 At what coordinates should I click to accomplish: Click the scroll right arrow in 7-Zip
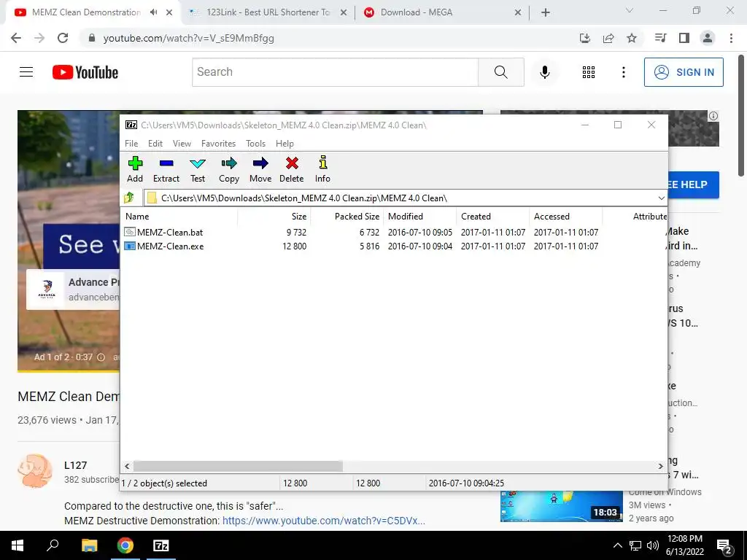(x=661, y=466)
